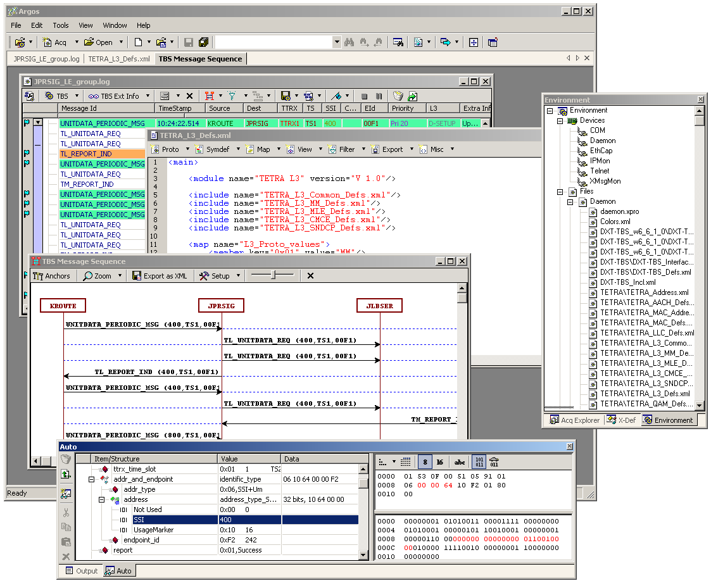Click the Anchors tool in sequence window

point(52,276)
